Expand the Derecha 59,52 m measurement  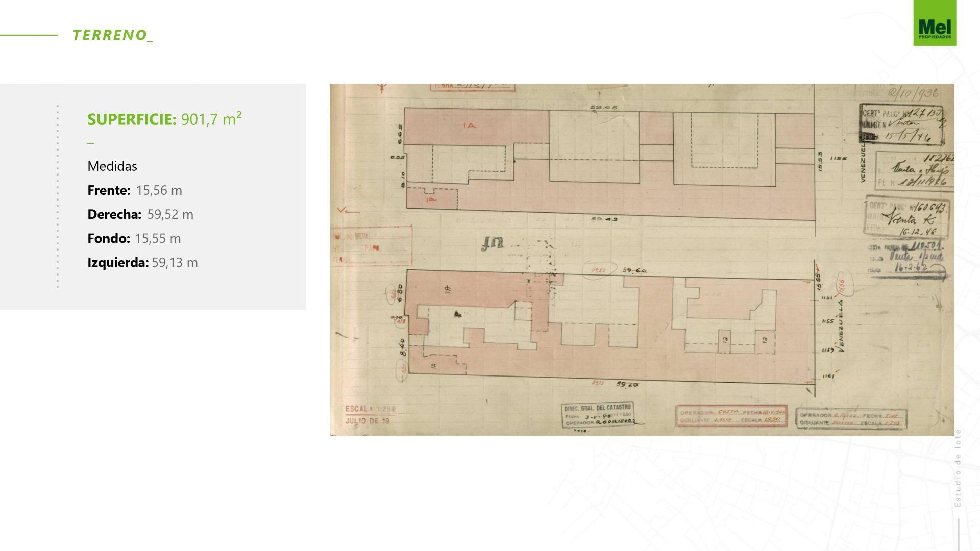click(140, 214)
